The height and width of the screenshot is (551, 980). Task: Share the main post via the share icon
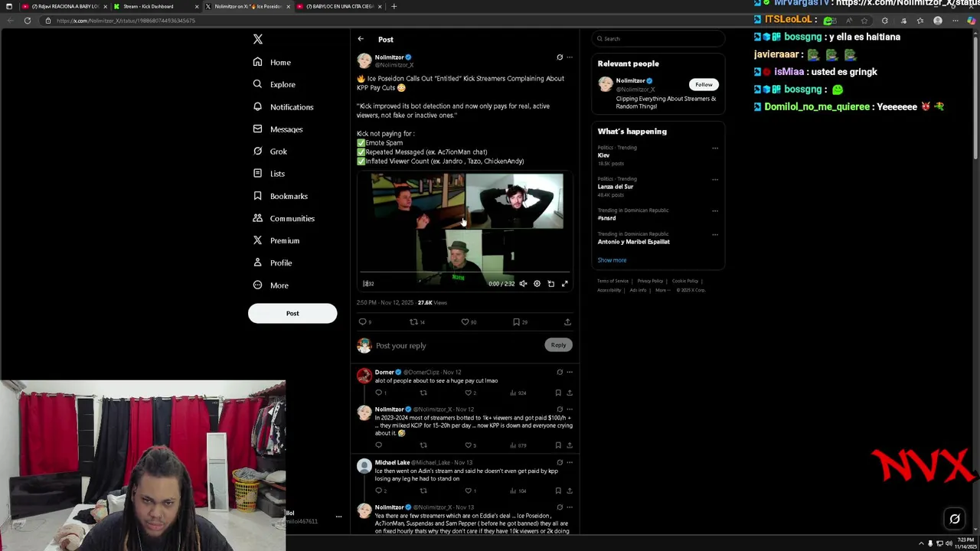point(567,322)
